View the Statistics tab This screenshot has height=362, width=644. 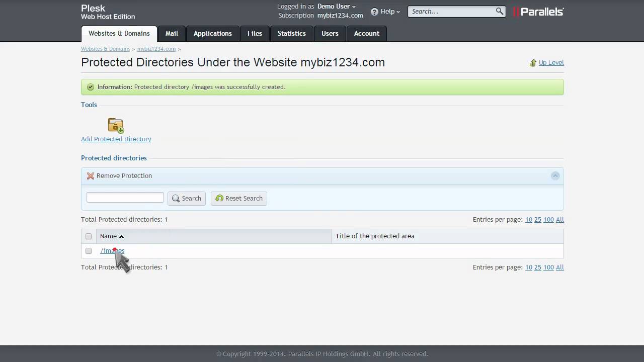pyautogui.click(x=292, y=34)
